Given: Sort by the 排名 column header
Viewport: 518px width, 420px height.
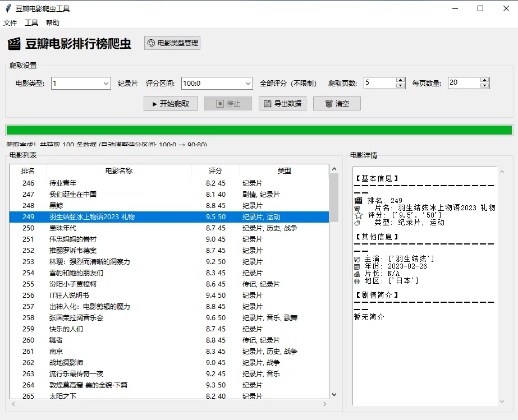Looking at the screenshot, I should (28, 170).
